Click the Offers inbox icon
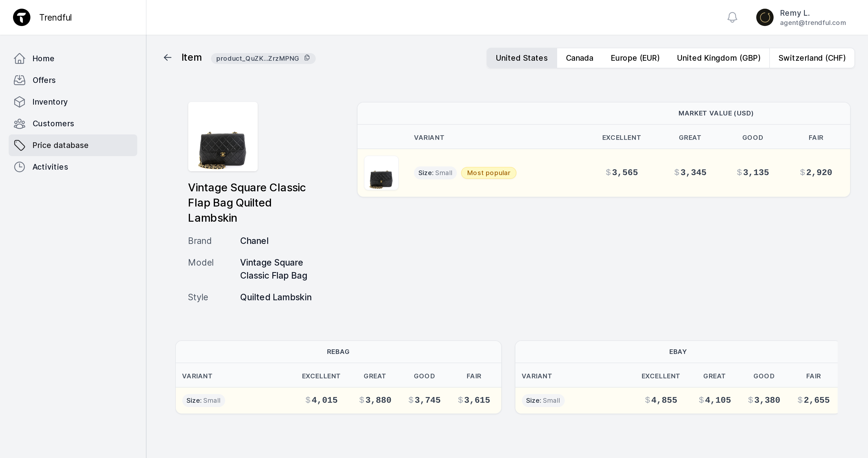 [x=20, y=80]
